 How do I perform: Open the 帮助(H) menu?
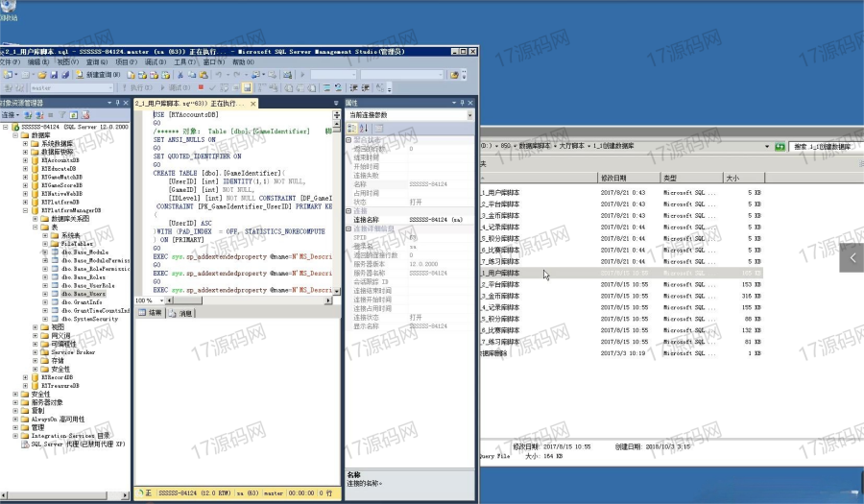pyautogui.click(x=243, y=62)
